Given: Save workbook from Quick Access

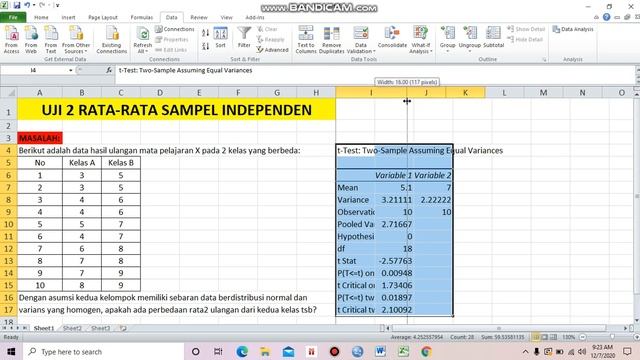Looking at the screenshot, I should (x=17, y=5).
